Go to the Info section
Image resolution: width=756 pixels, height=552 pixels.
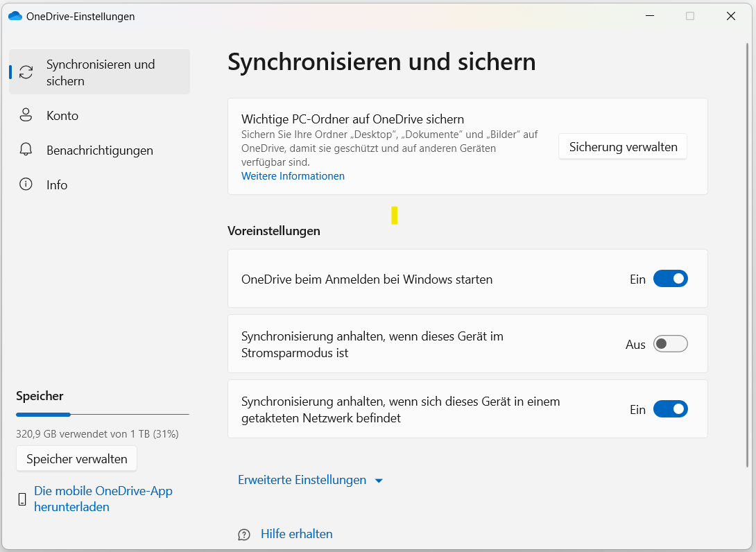(99, 184)
